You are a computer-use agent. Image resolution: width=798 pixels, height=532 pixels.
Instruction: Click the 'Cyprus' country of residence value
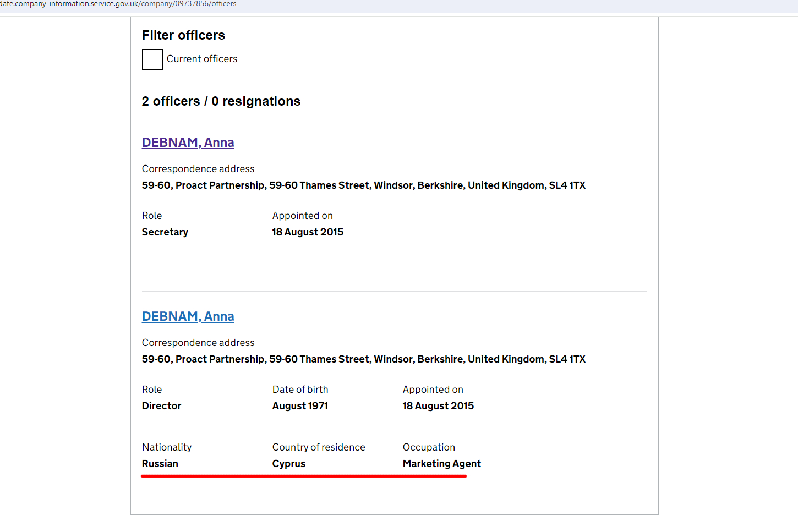click(288, 464)
